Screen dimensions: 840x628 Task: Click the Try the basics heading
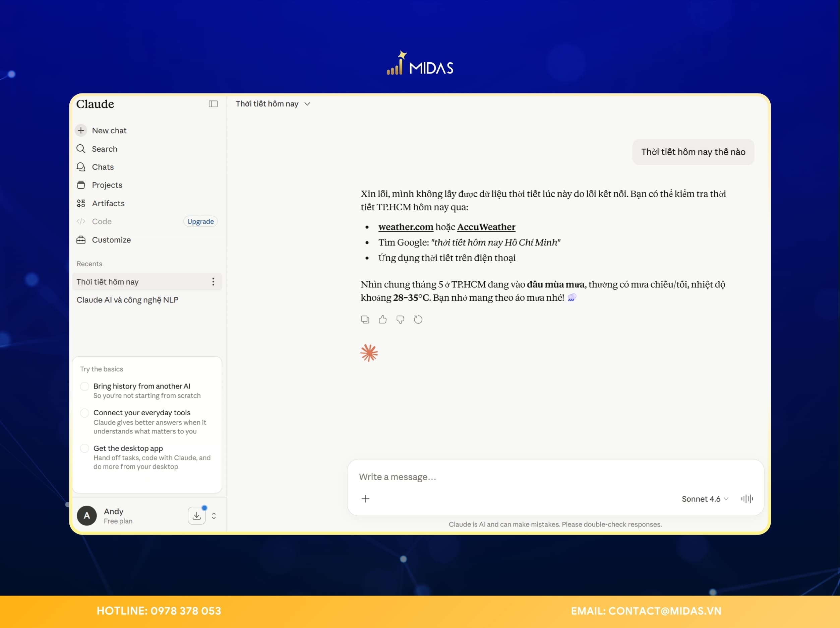(x=101, y=369)
